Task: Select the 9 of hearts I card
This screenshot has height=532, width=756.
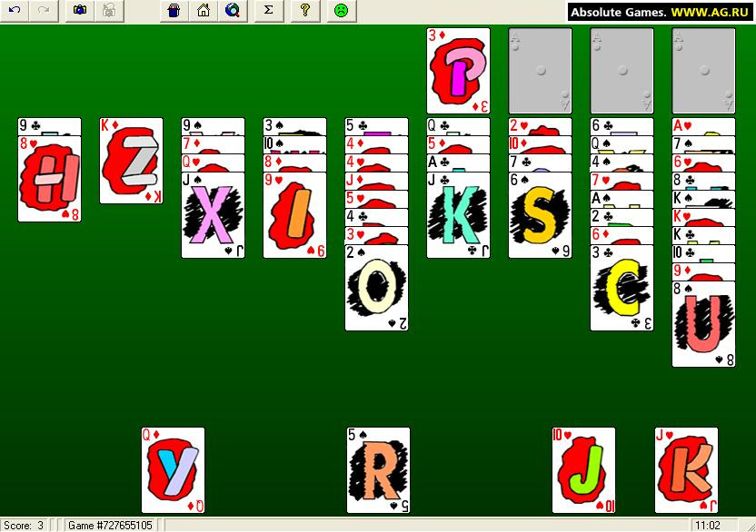Action: [x=294, y=215]
